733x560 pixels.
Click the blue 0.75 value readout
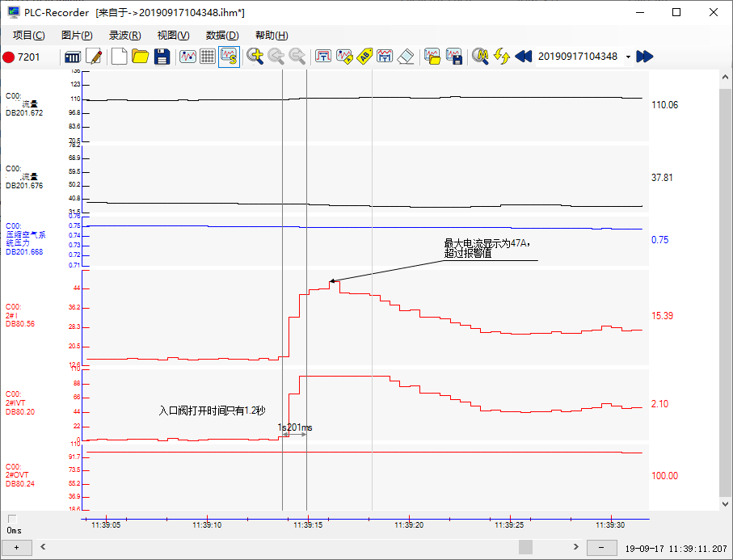(659, 240)
